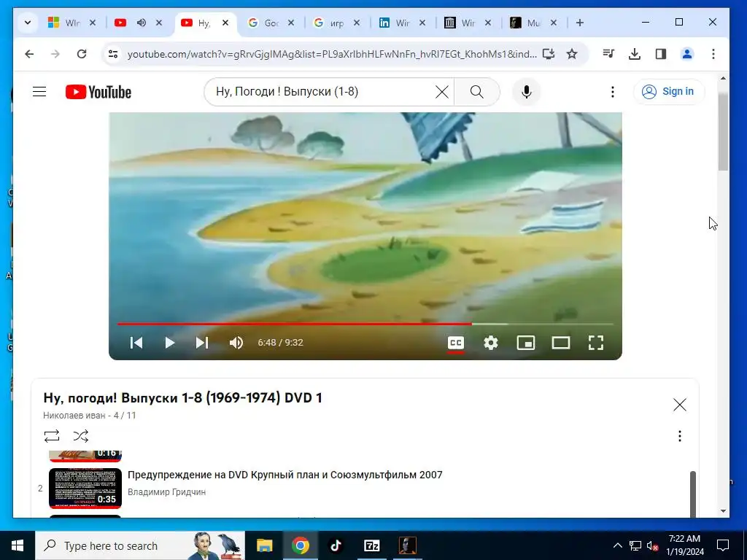Click the YouTube search magnifier button
Viewport: 747px width, 560px height.
click(477, 92)
